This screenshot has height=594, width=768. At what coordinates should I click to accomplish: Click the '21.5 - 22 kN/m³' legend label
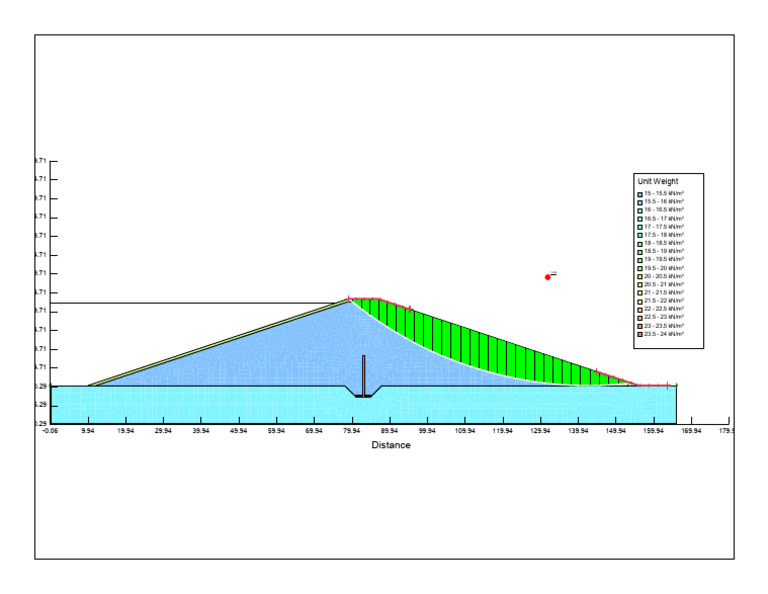664,301
